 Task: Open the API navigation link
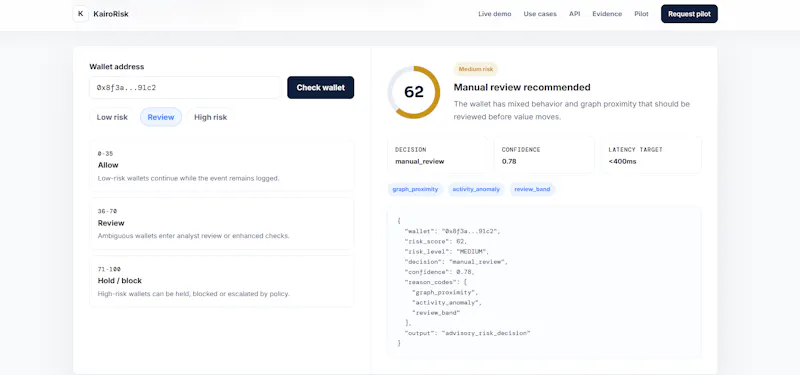(x=574, y=14)
